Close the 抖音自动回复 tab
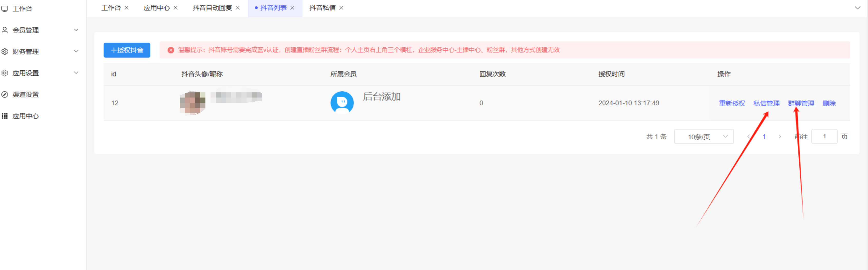This screenshot has height=270, width=868. tap(238, 8)
